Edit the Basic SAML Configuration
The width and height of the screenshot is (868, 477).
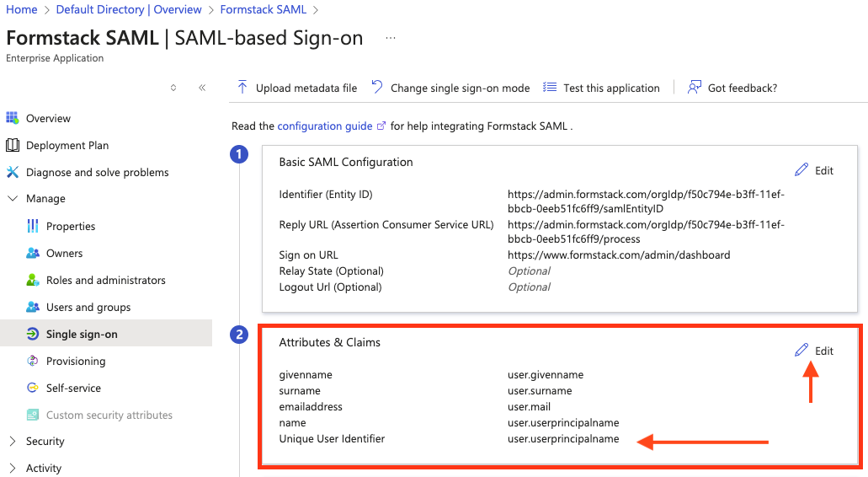point(814,170)
